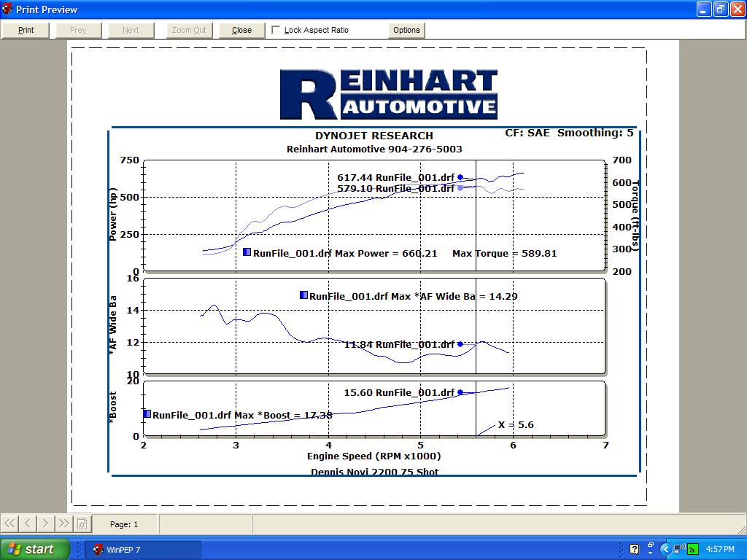The height and width of the screenshot is (560, 747).
Task: Click the blue legend swatch beside Max Power
Action: (247, 252)
